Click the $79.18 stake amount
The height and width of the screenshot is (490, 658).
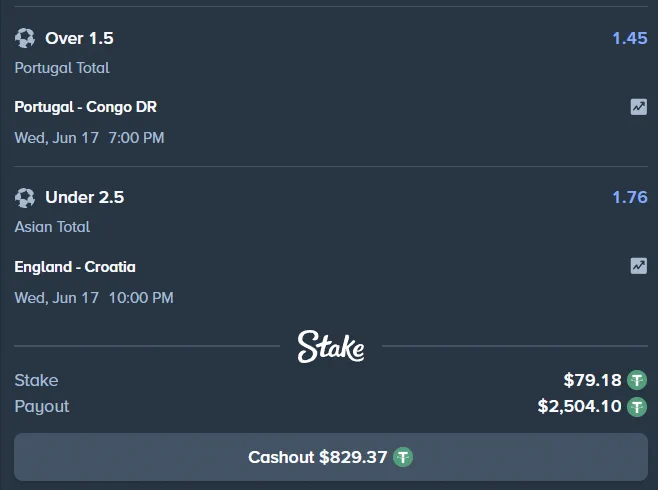click(x=592, y=380)
